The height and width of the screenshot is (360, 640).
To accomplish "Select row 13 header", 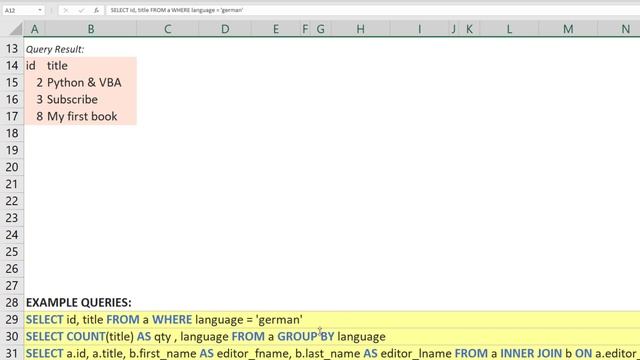I will [12, 49].
